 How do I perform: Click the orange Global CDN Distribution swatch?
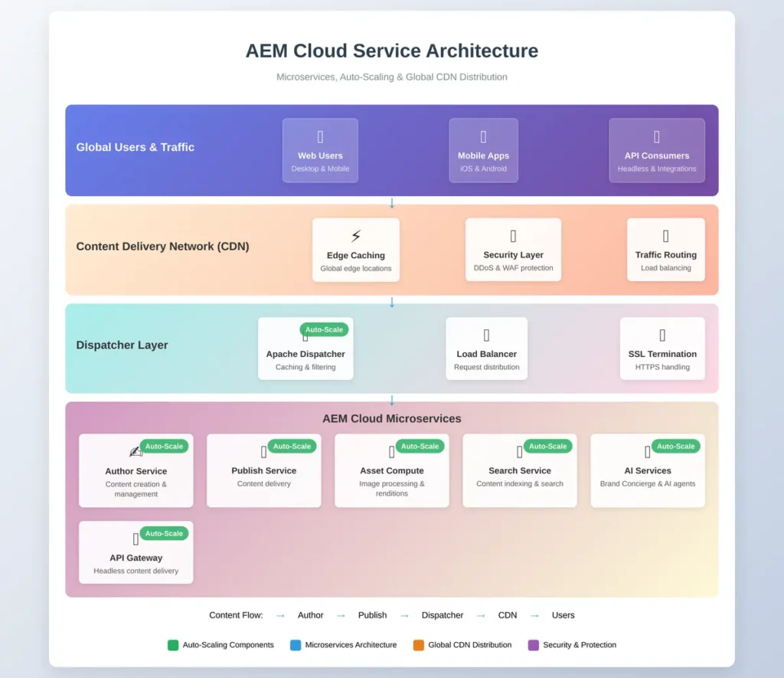[419, 645]
